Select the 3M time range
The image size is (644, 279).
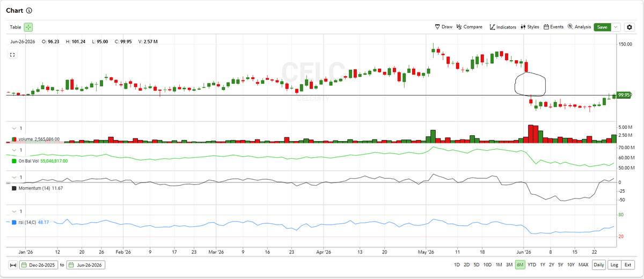tap(509, 265)
